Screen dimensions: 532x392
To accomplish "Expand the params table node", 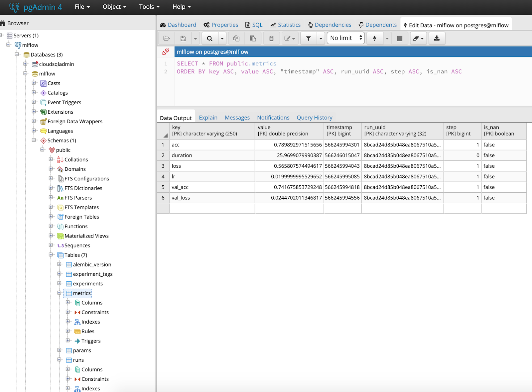I will click(x=59, y=350).
